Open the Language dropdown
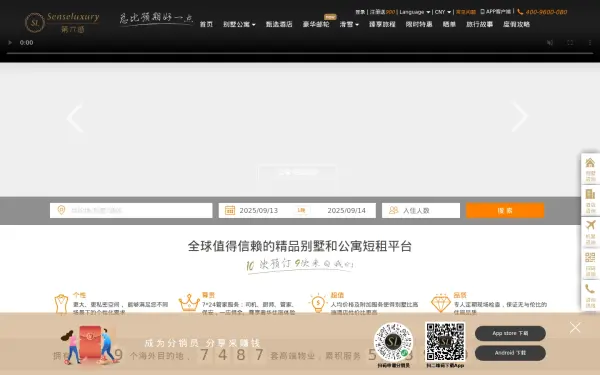Screen dimensions: 600x375 pos(415,12)
